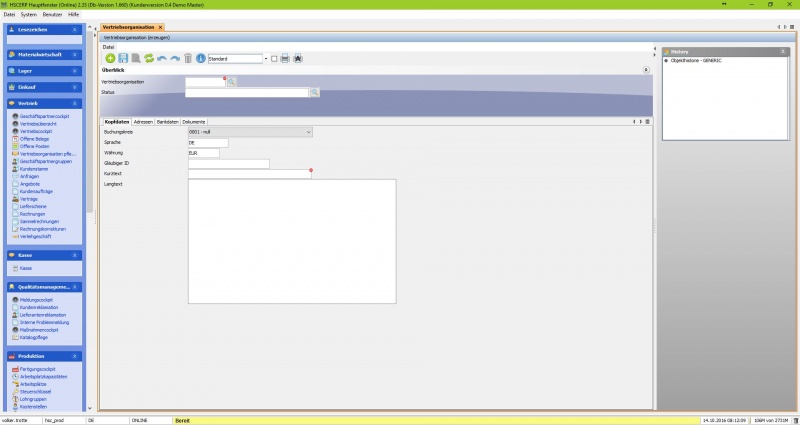Click the search icon beside Vertriebsorganisation field
Screen dimensions: 800x425
click(232, 81)
